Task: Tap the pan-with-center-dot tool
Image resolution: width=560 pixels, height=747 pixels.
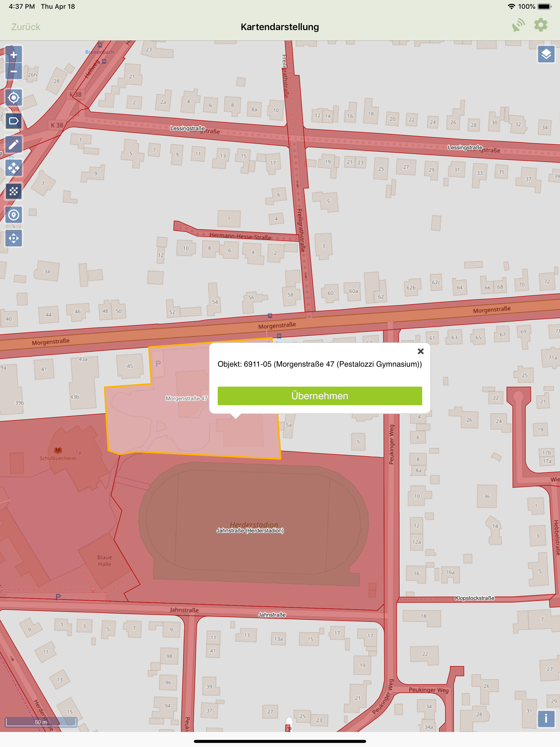Action: (13, 238)
